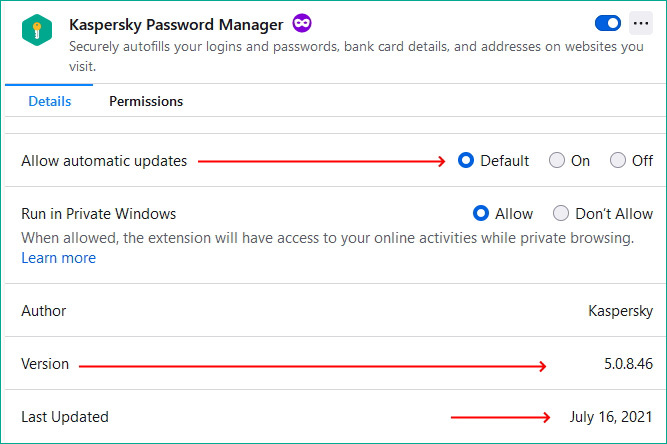The width and height of the screenshot is (667, 444).
Task: Open the Learn more link
Action: [59, 258]
